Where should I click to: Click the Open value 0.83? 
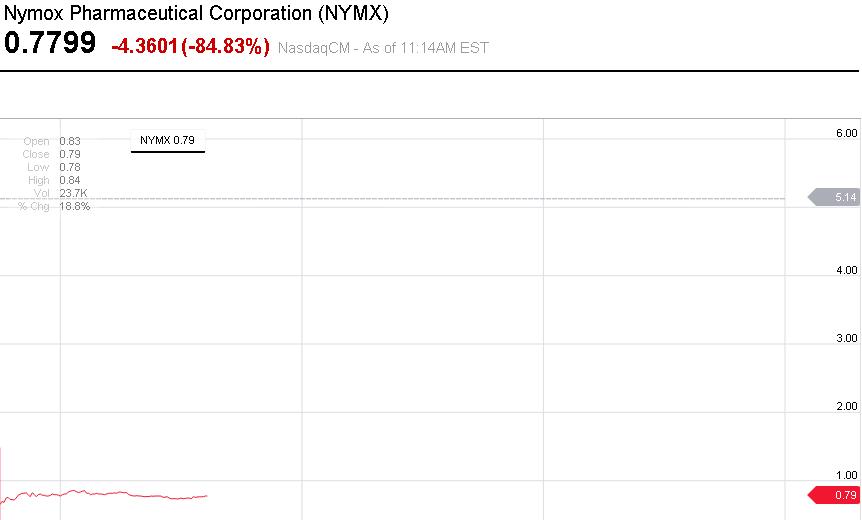coord(70,142)
